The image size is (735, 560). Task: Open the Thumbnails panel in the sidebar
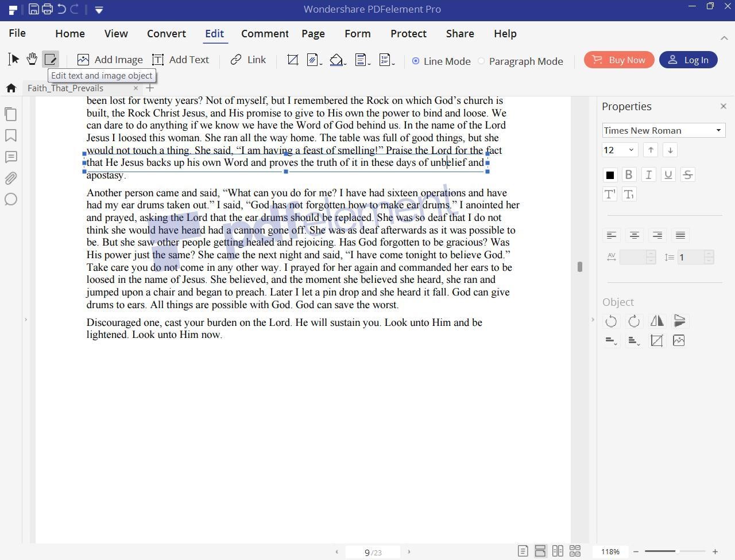click(x=11, y=114)
